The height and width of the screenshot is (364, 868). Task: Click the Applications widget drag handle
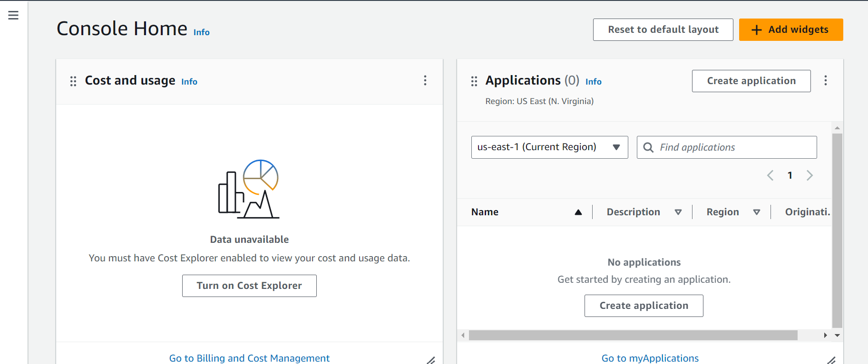(474, 81)
